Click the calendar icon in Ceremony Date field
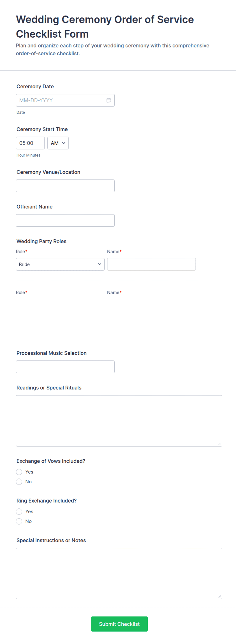236x644 pixels. click(x=109, y=100)
